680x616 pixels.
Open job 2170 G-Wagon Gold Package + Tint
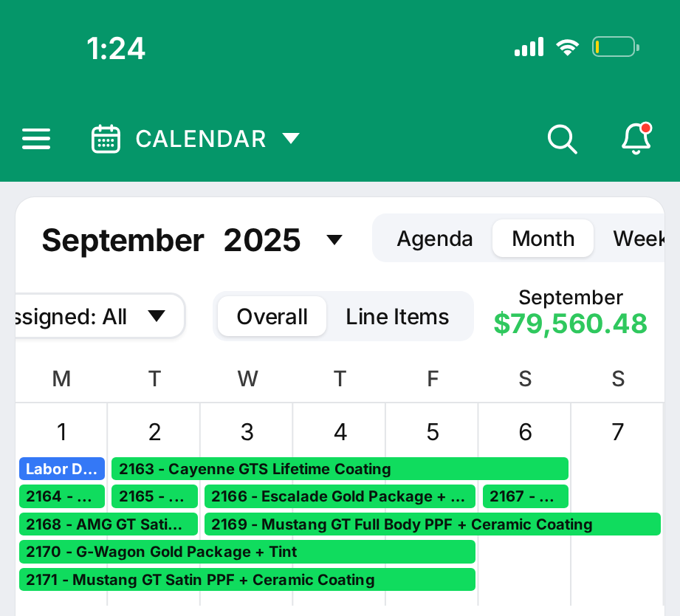click(x=247, y=552)
